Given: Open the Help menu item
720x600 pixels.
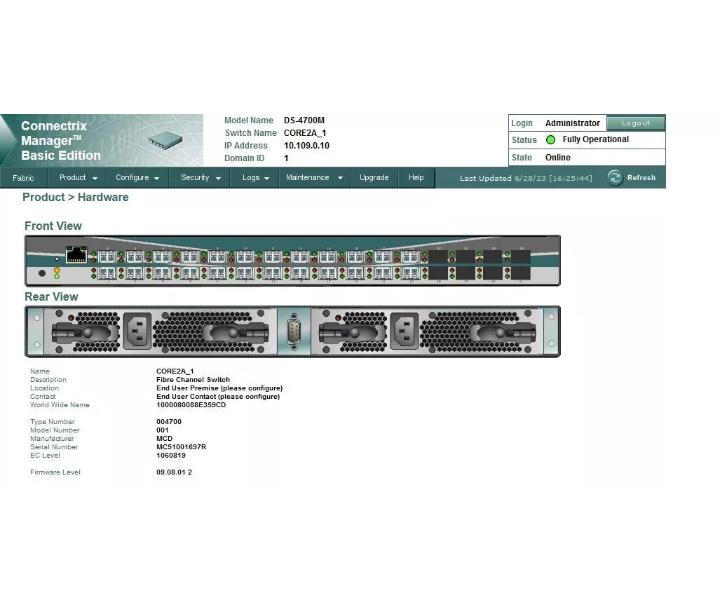Looking at the screenshot, I should coord(416,178).
